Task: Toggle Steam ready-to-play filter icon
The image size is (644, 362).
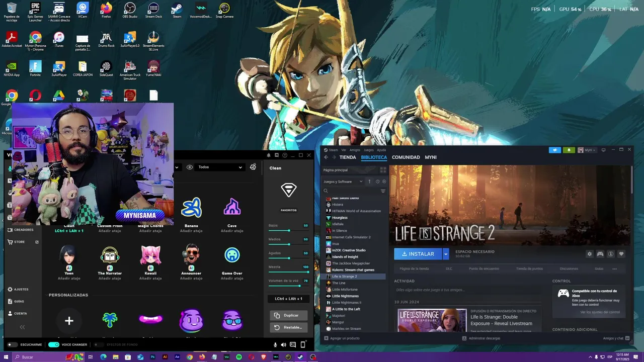Action: coord(384,182)
